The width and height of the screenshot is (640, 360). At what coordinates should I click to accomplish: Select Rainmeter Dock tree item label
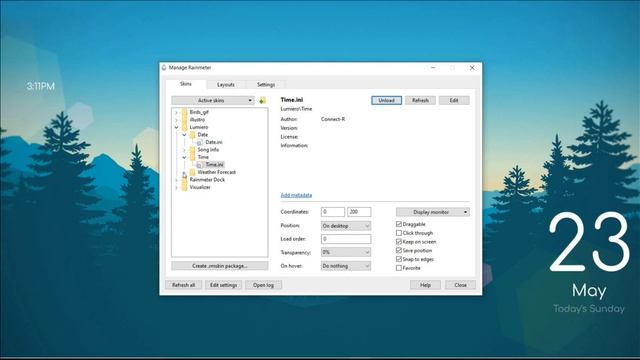click(207, 180)
